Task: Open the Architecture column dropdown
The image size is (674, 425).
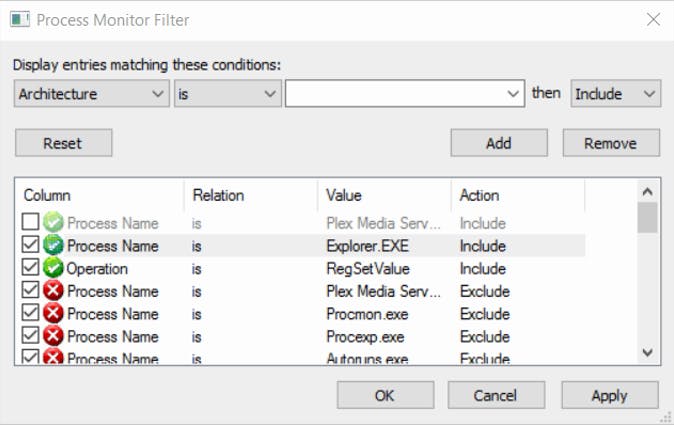Action: [92, 94]
